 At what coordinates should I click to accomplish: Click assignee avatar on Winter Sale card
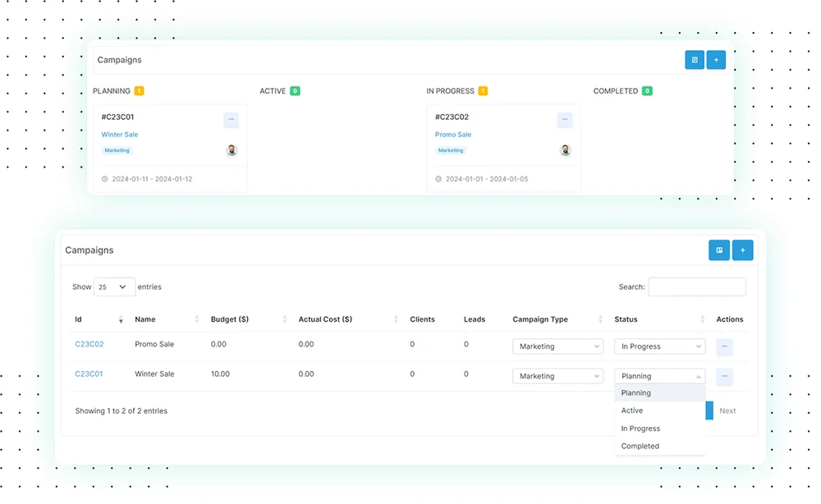click(232, 150)
